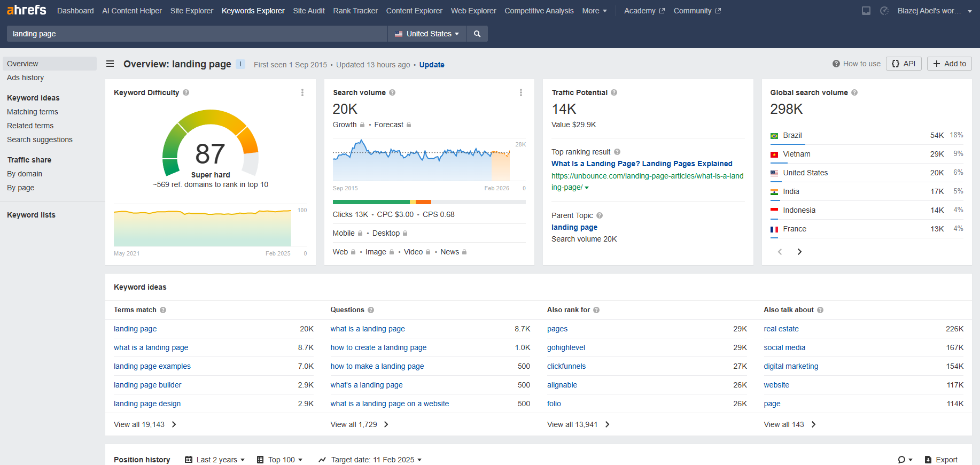This screenshot has height=465, width=980.
Task: Click the usage meter icon in header
Action: [884, 11]
